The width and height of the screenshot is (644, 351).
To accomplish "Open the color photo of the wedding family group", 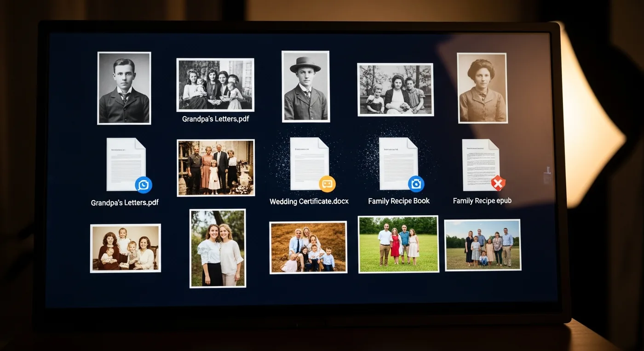I will (x=216, y=168).
